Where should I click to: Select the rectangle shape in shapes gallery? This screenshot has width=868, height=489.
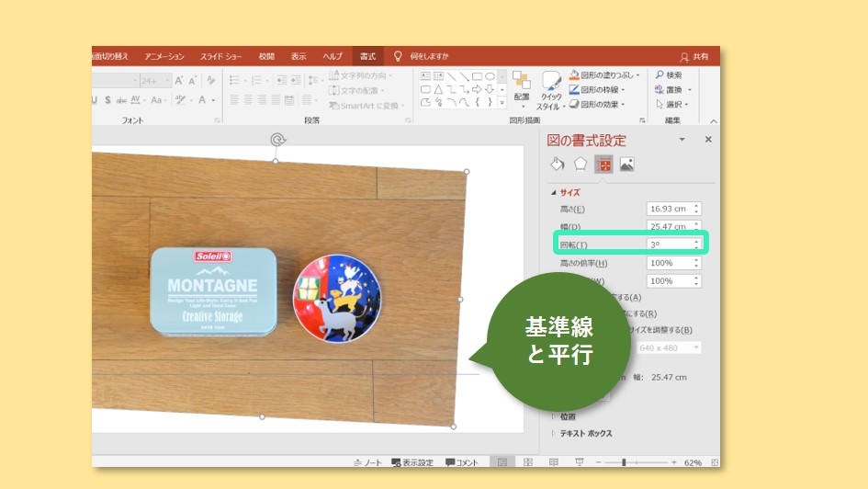(x=477, y=76)
